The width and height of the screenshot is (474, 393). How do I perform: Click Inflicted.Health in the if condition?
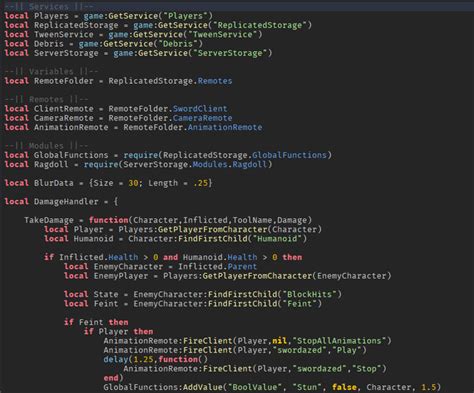tap(98, 257)
